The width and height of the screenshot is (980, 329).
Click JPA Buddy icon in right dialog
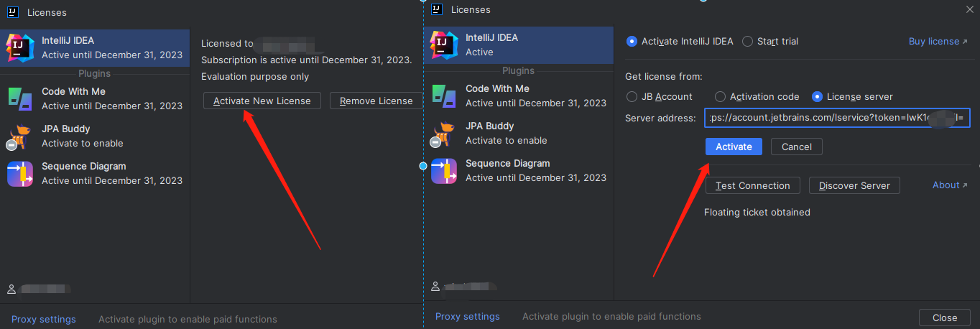click(444, 133)
